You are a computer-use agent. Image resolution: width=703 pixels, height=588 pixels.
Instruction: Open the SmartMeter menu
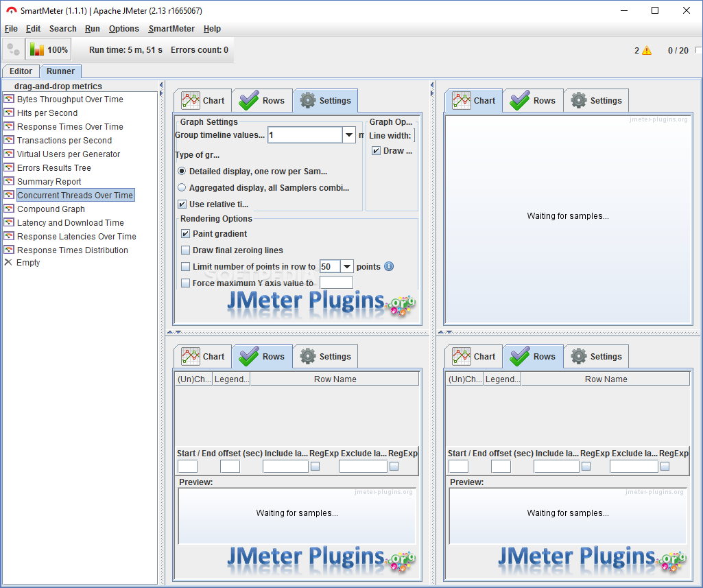(171, 29)
